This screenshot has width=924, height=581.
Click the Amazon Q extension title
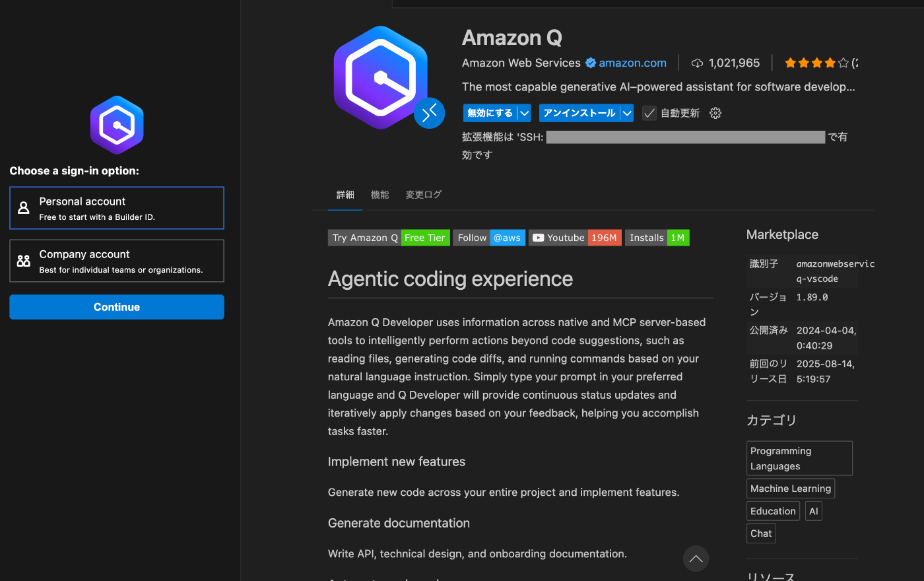512,38
